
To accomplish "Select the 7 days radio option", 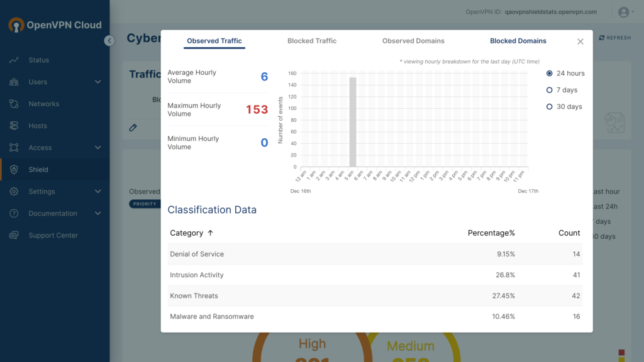I will coord(550,90).
